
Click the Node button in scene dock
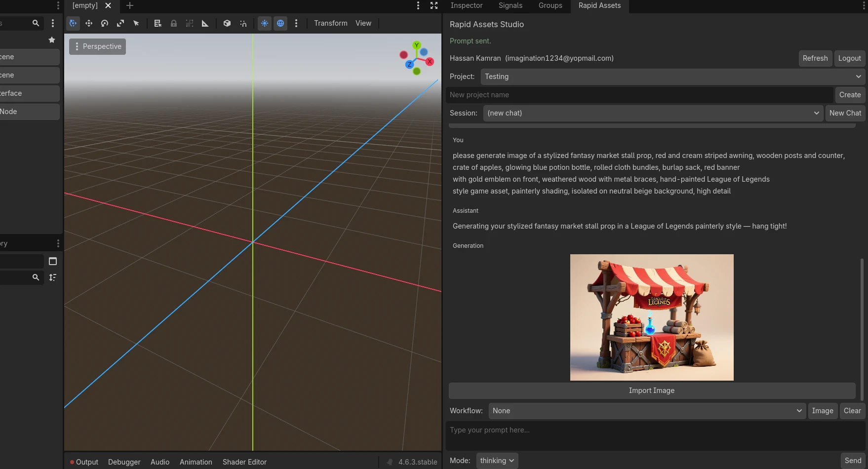(x=30, y=112)
